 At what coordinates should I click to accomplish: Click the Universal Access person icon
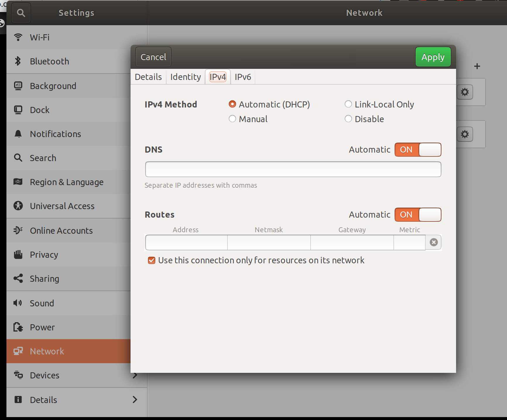point(18,206)
